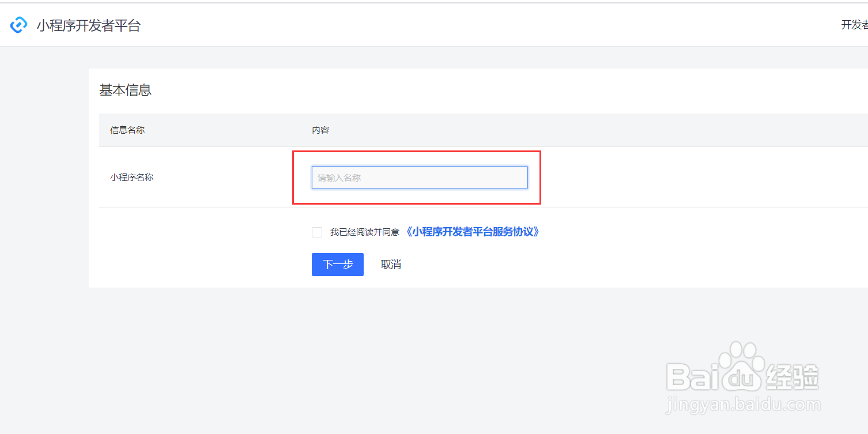Open the 《小程序开发者平台服务协议》 agreement link

pyautogui.click(x=474, y=232)
